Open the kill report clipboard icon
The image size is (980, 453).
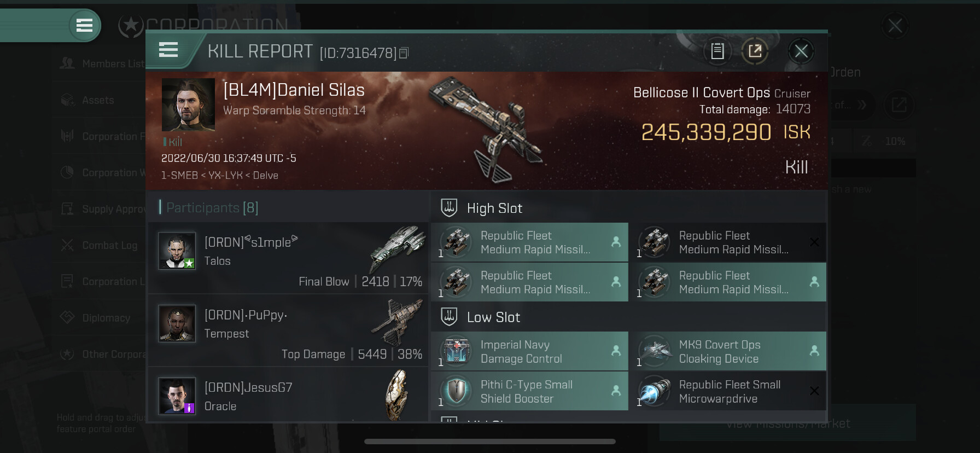(717, 51)
